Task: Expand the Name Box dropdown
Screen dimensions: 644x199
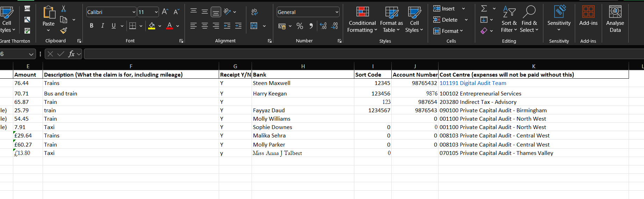Action: (x=31, y=54)
